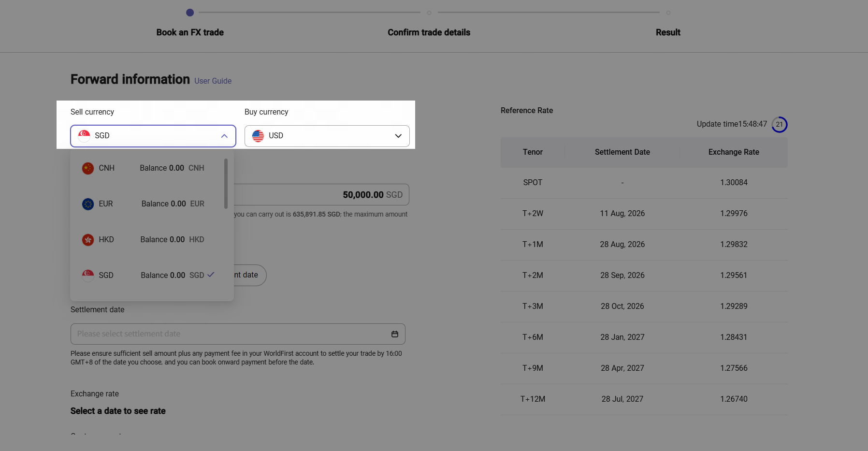
Task: Click the 1.29832 exchange rate
Action: click(x=734, y=245)
